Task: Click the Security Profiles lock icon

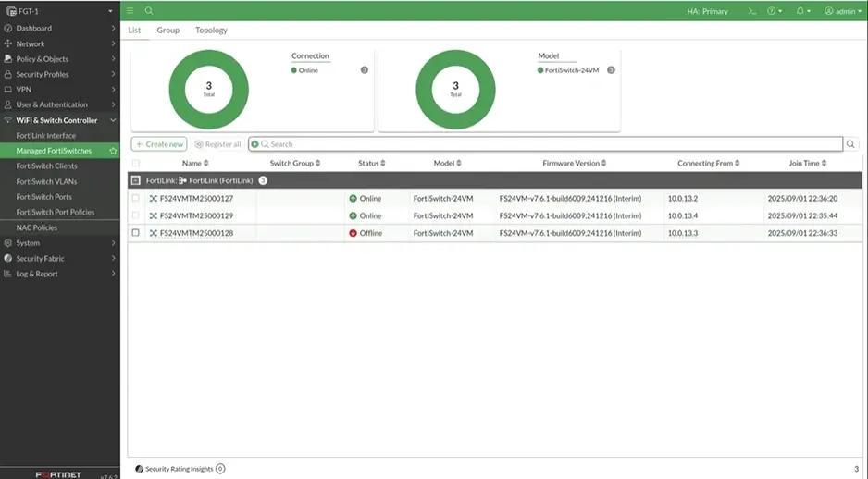Action: 7,74
